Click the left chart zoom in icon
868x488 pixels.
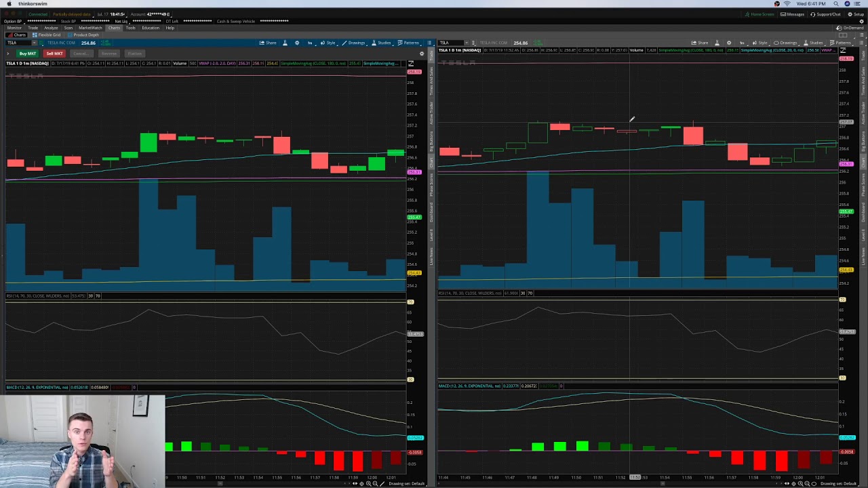(368, 483)
